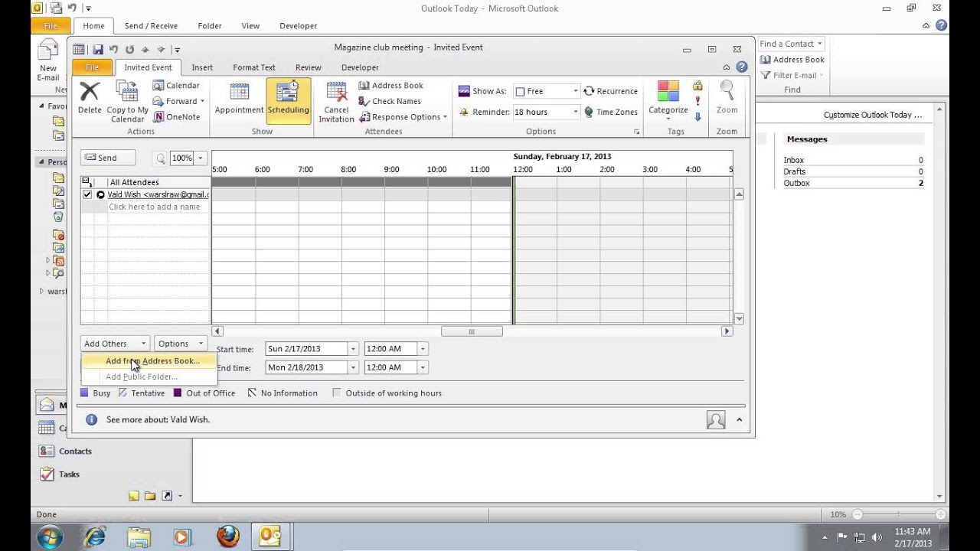Open Insert tab in event window
Viewport: 980px width, 551px height.
(x=202, y=67)
